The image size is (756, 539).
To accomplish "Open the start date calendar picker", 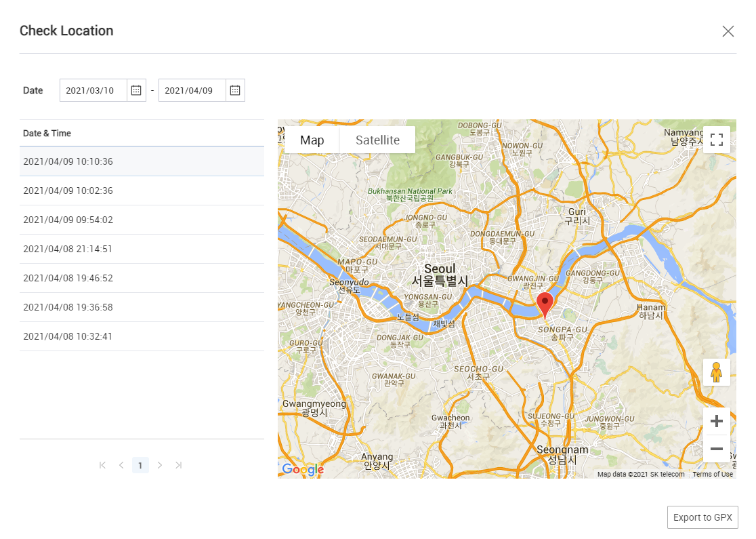I will [x=136, y=90].
